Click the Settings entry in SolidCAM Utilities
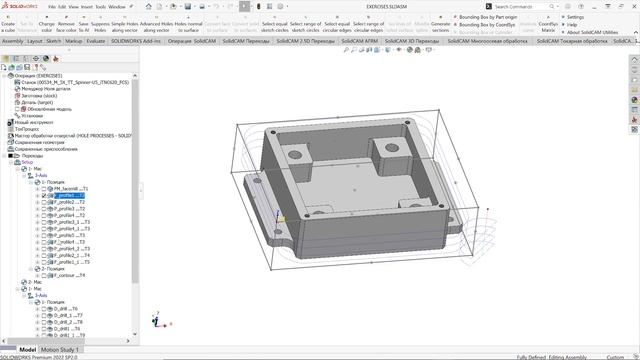This screenshot has width=640, height=360. pos(572,17)
